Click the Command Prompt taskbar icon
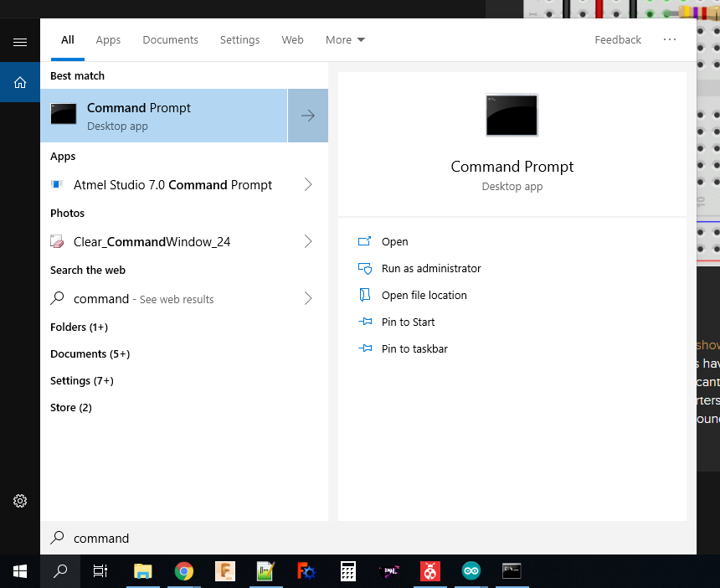Viewport: 720px width, 588px height. click(512, 571)
